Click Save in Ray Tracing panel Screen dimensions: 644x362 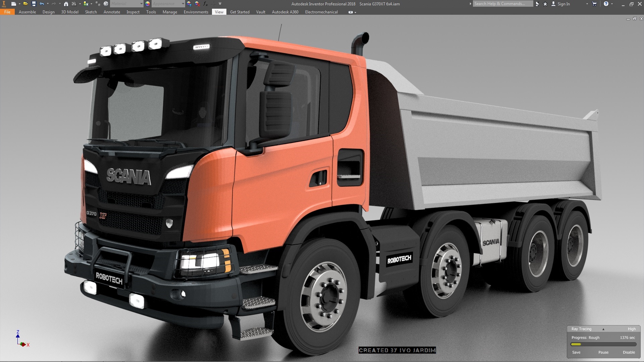click(x=576, y=352)
